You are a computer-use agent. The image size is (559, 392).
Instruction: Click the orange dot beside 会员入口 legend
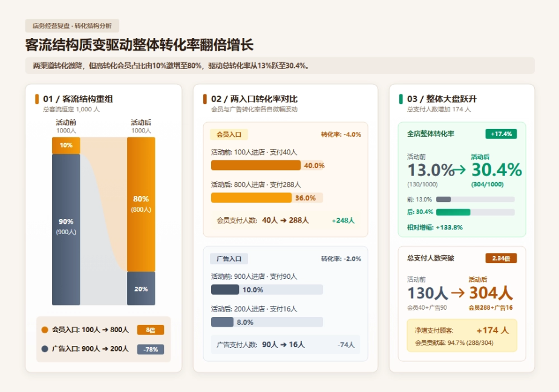(45, 330)
